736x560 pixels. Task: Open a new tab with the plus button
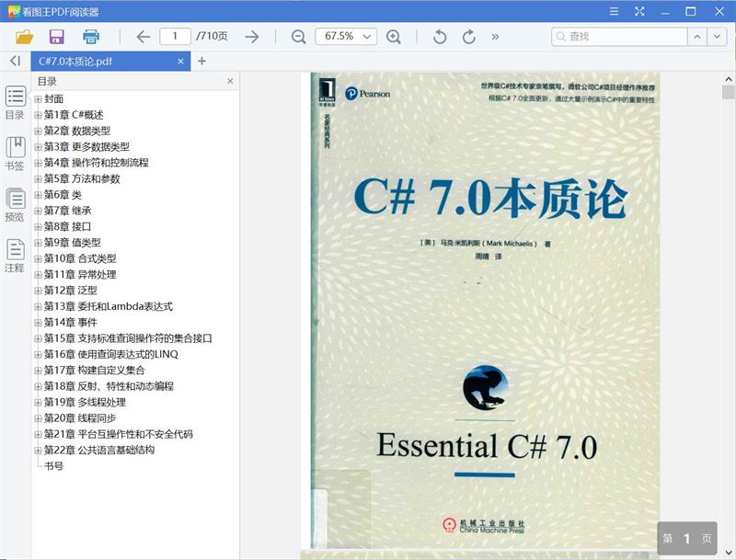click(201, 61)
